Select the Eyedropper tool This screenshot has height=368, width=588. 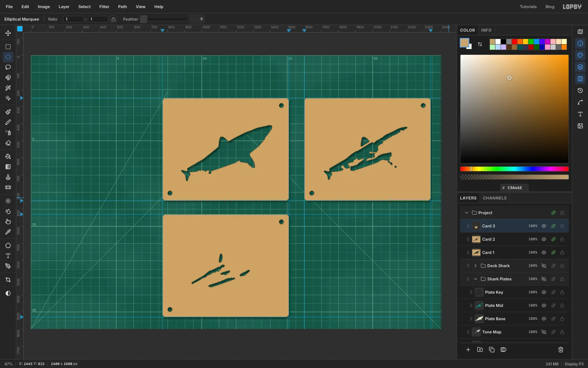[x=8, y=232]
